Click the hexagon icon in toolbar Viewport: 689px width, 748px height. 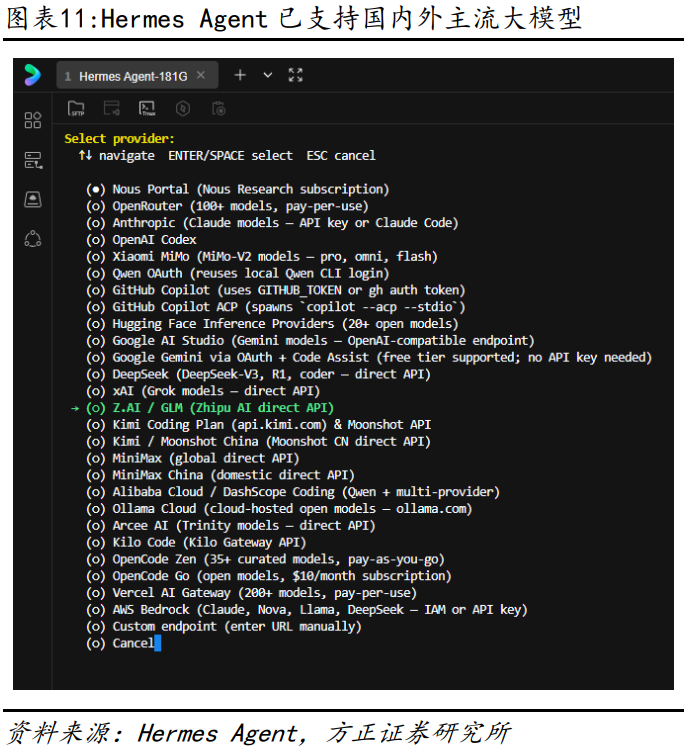click(x=182, y=108)
